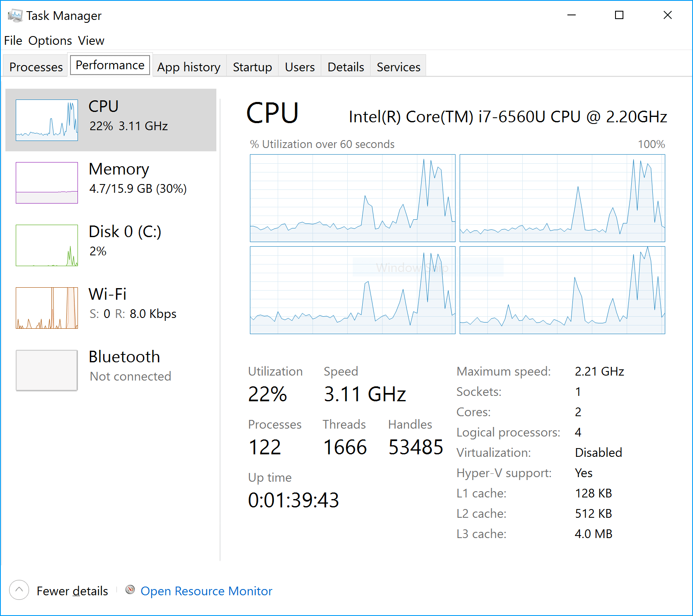Click the top-right logical processor graph

click(562, 198)
